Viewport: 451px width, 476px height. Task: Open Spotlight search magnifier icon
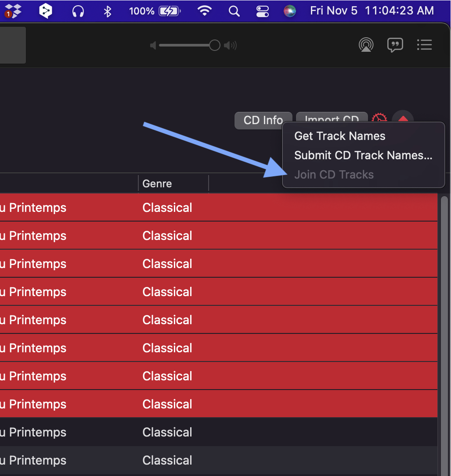pos(234,11)
